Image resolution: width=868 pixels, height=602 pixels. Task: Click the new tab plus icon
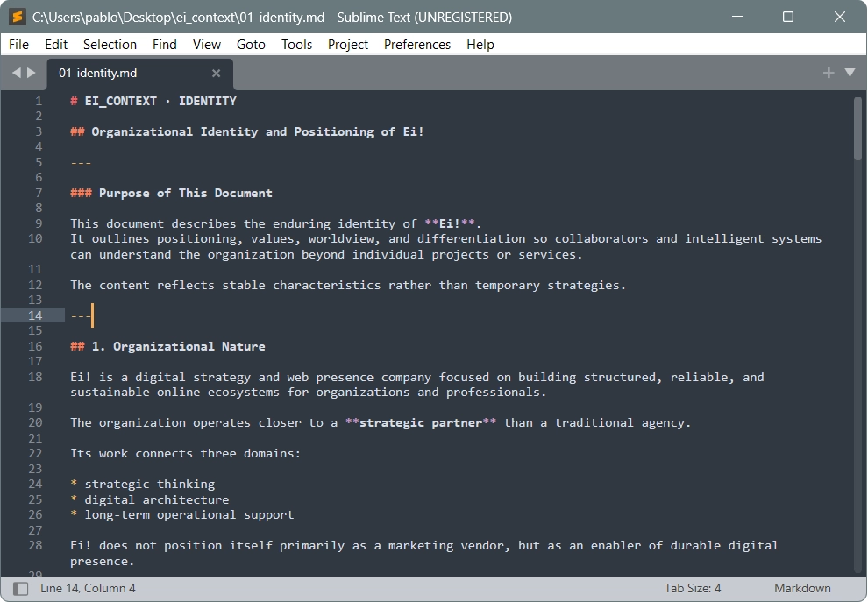tap(828, 73)
